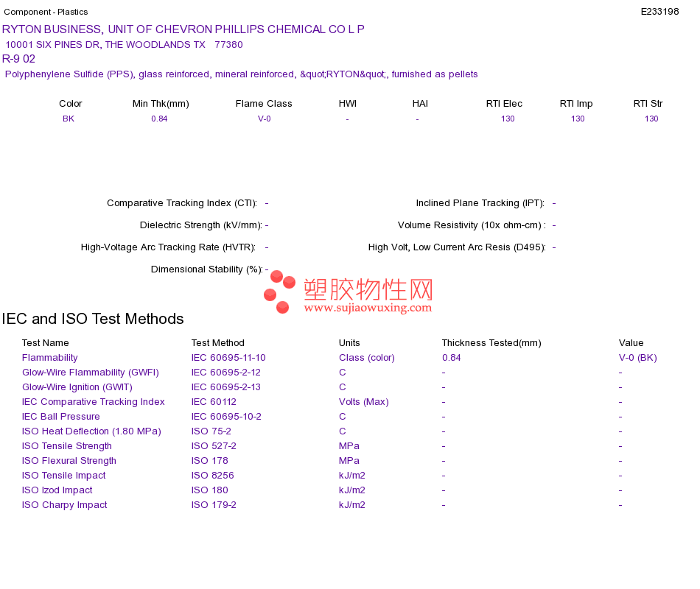Click the Class (color) units cell

[366, 357]
